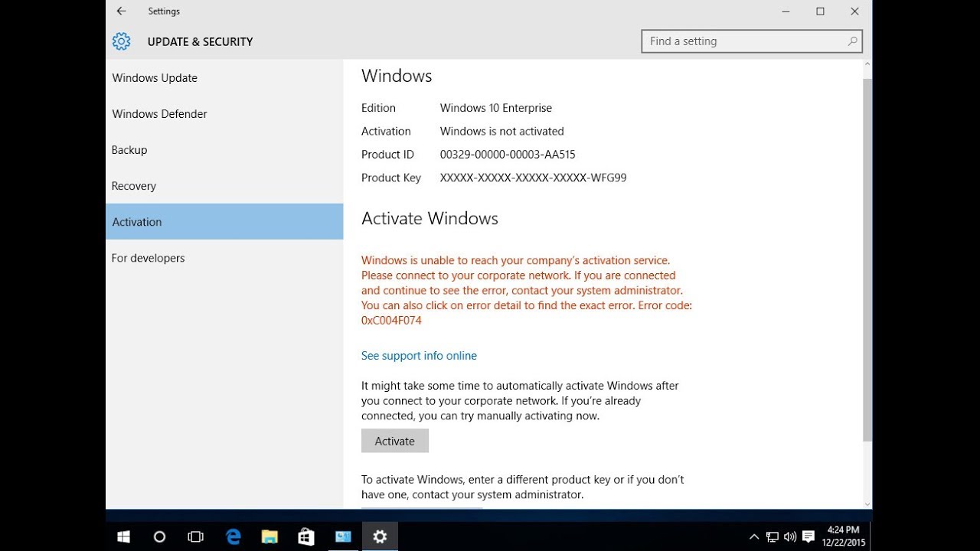
Task: Show hidden tray icons chevron
Action: [x=754, y=536]
